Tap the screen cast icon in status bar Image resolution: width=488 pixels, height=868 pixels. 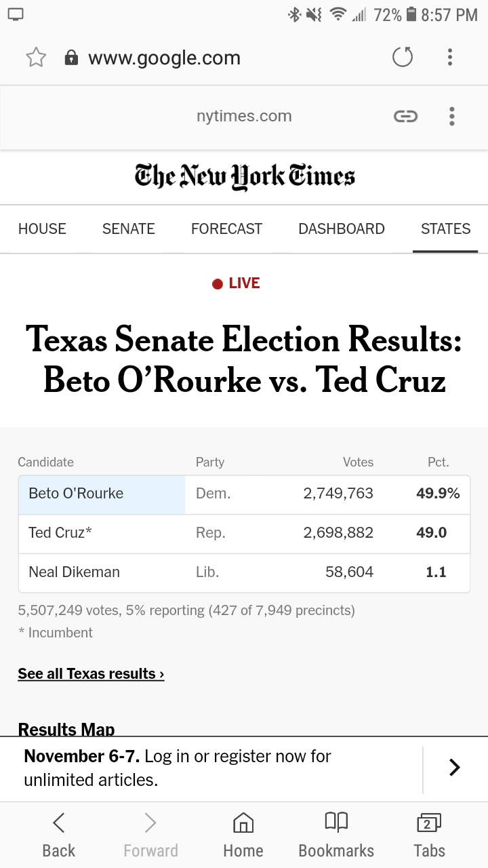point(16,14)
